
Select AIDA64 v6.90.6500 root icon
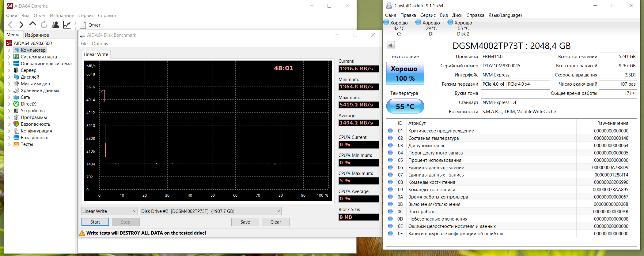(x=9, y=43)
